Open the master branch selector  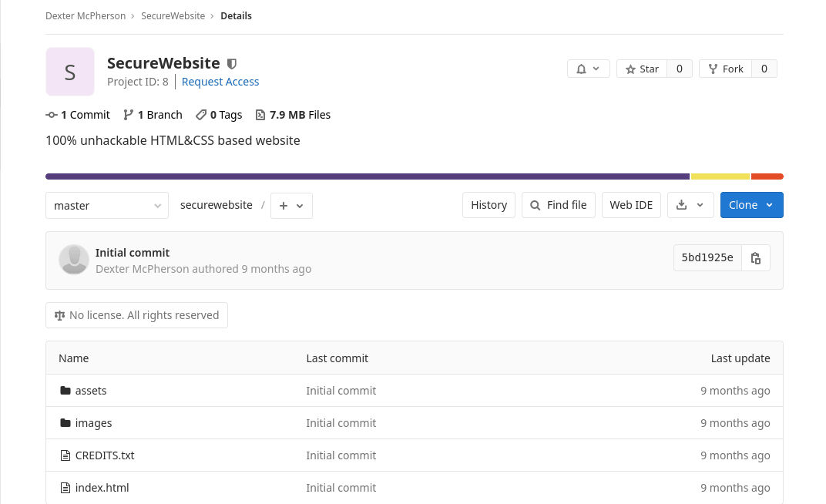(x=106, y=206)
